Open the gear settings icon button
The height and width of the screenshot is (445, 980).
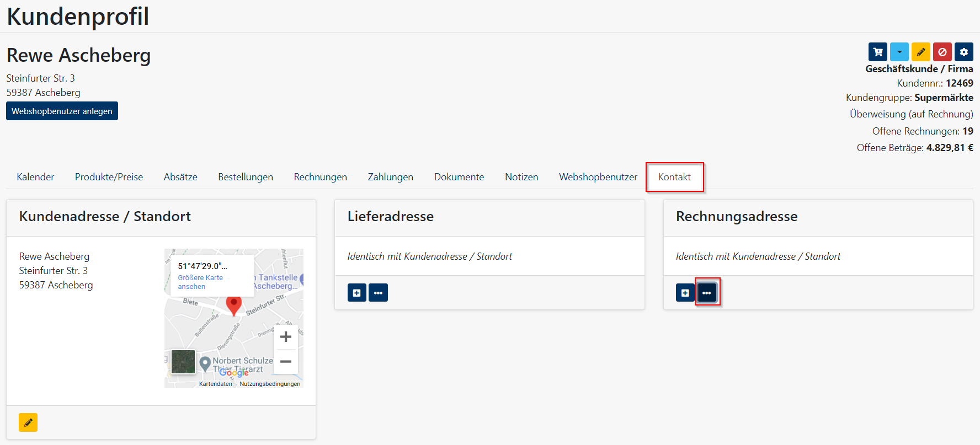click(964, 52)
